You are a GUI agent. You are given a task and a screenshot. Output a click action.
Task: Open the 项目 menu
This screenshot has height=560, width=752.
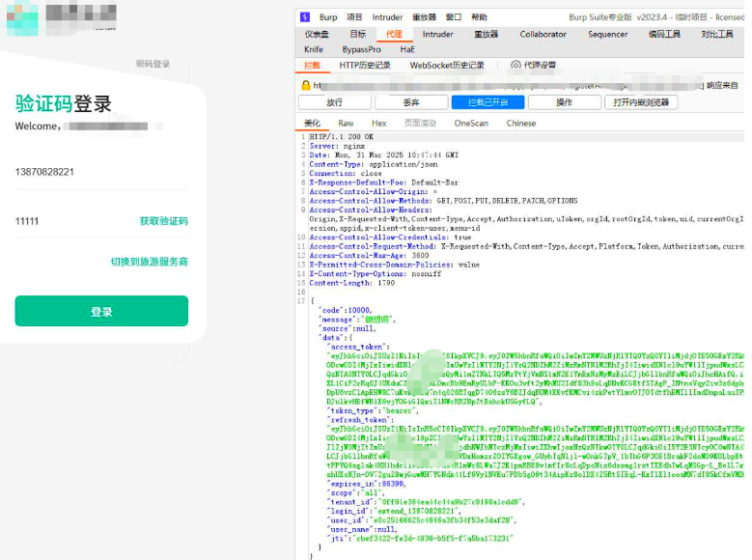tap(354, 17)
